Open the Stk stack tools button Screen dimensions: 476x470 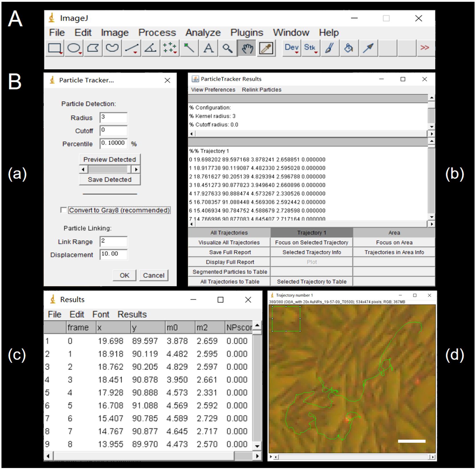pyautogui.click(x=311, y=48)
